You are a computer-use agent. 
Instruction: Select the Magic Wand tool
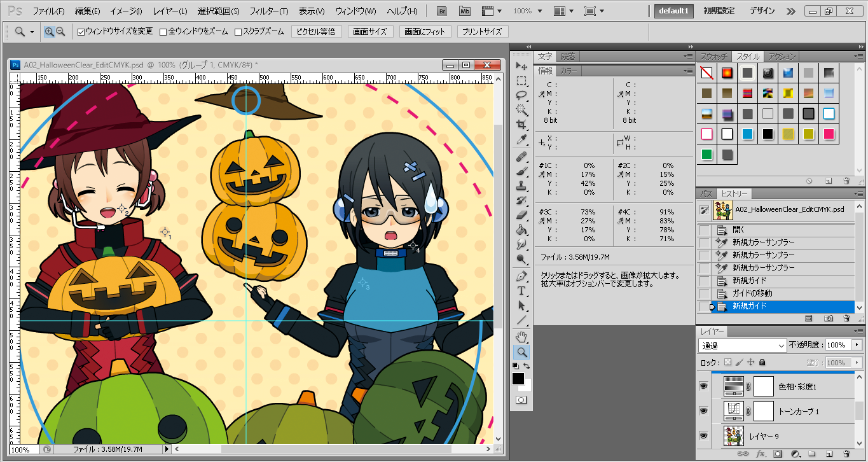(521, 110)
